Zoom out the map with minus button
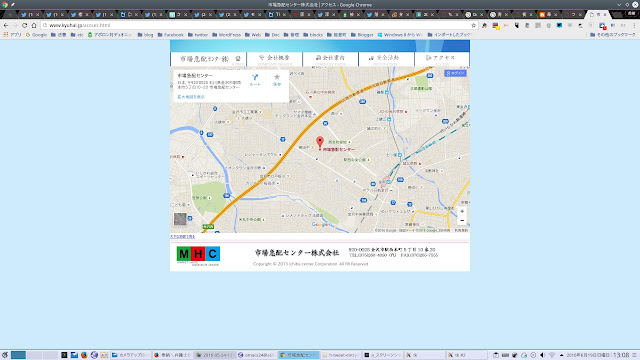 pos(462,221)
